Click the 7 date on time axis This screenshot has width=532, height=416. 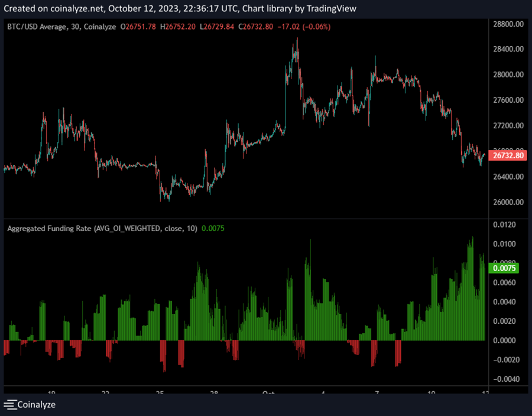click(x=377, y=392)
